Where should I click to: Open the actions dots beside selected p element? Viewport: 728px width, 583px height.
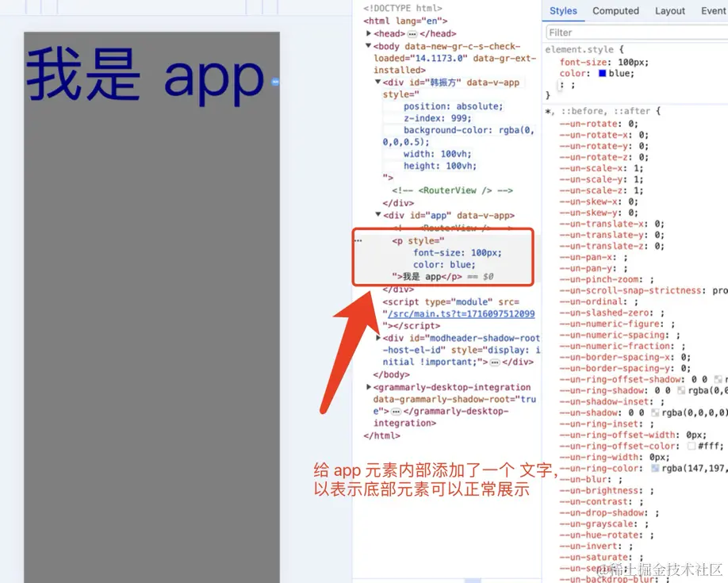pyautogui.click(x=358, y=240)
